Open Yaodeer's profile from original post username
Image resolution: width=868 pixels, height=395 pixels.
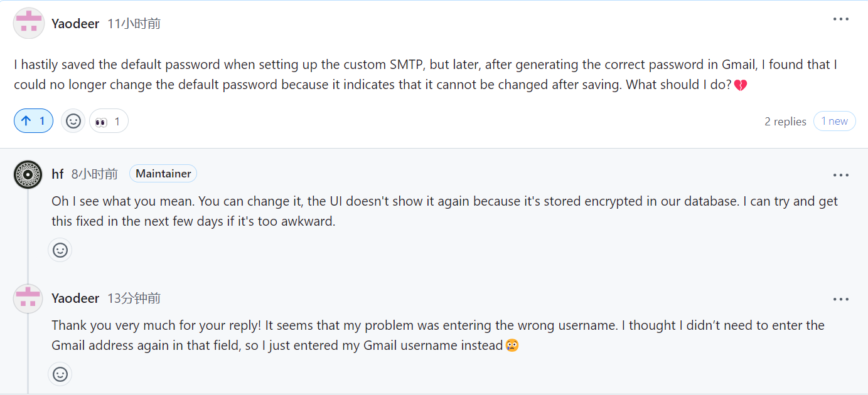[x=75, y=24]
